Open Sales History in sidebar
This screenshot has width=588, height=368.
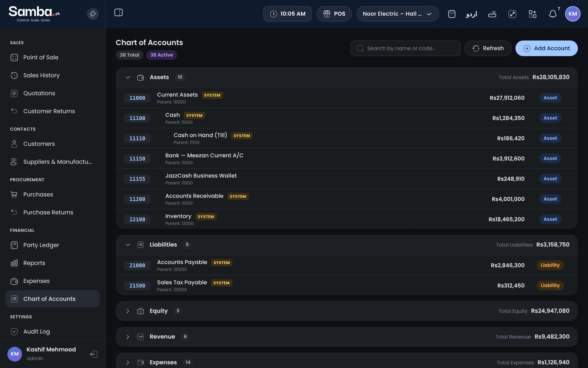pos(52,75)
